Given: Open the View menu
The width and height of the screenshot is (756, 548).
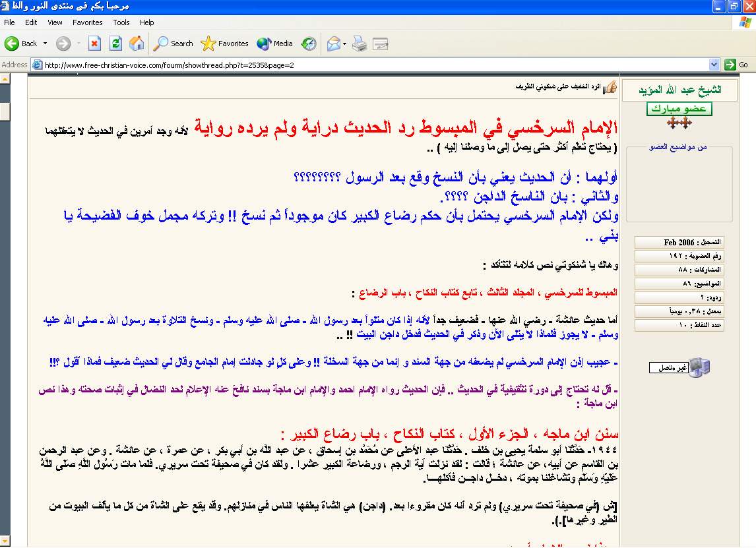Looking at the screenshot, I should pos(55,22).
